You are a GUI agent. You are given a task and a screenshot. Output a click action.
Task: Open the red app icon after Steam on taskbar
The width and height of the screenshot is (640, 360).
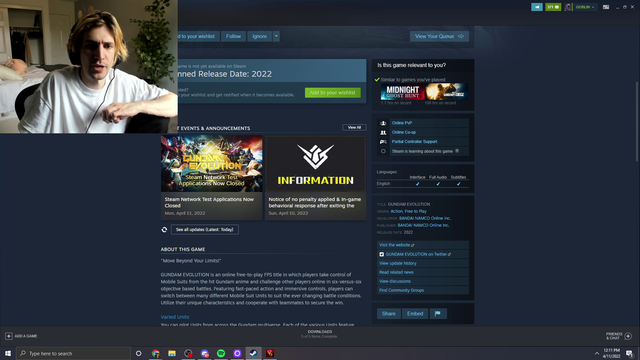point(270,353)
